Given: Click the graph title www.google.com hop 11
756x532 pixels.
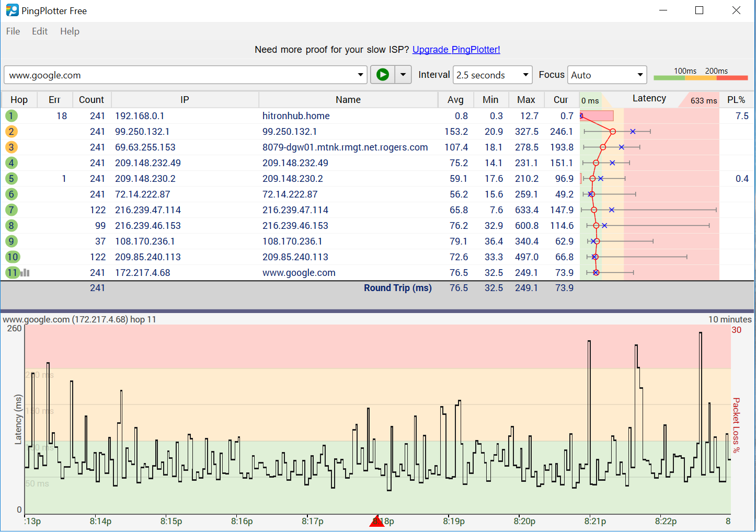Looking at the screenshot, I should click(79, 319).
